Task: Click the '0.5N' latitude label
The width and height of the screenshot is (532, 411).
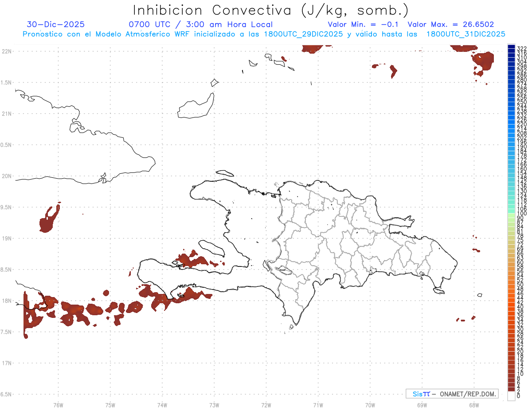Action: pyautogui.click(x=6, y=145)
